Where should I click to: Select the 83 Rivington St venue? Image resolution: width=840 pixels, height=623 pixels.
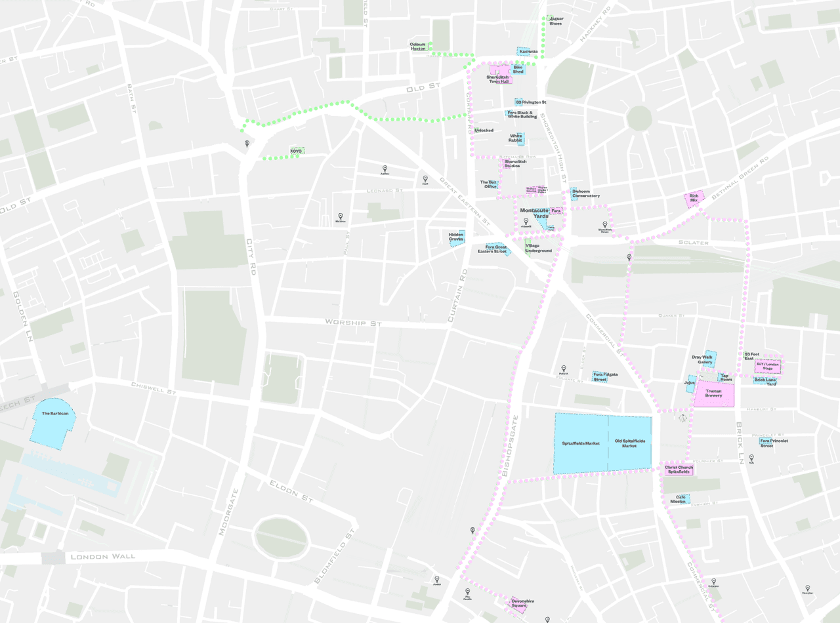point(530,102)
